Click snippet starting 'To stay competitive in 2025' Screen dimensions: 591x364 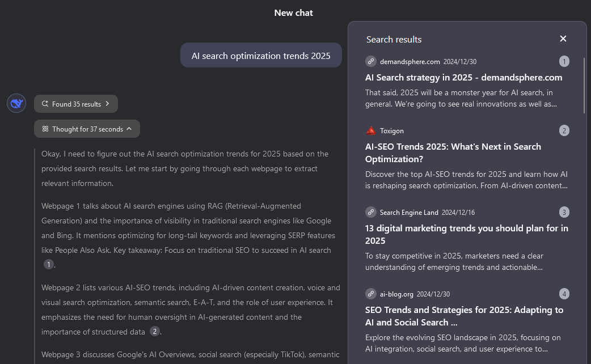[454, 261]
